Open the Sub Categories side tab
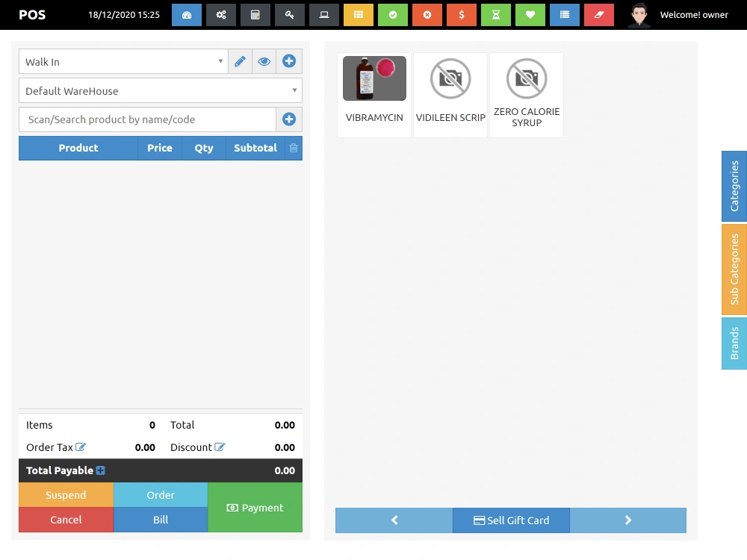This screenshot has height=560, width=747. click(x=734, y=270)
